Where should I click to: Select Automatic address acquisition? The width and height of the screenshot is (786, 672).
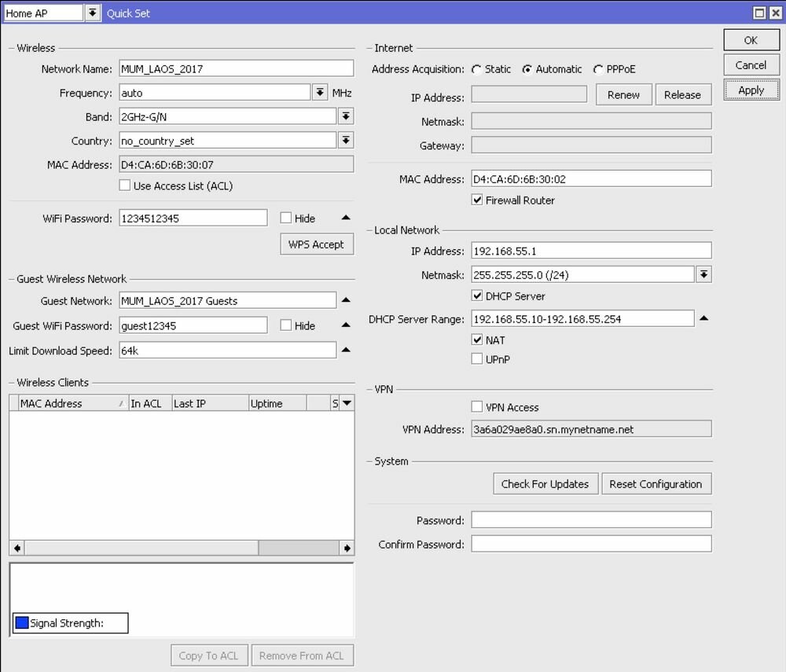click(x=527, y=70)
